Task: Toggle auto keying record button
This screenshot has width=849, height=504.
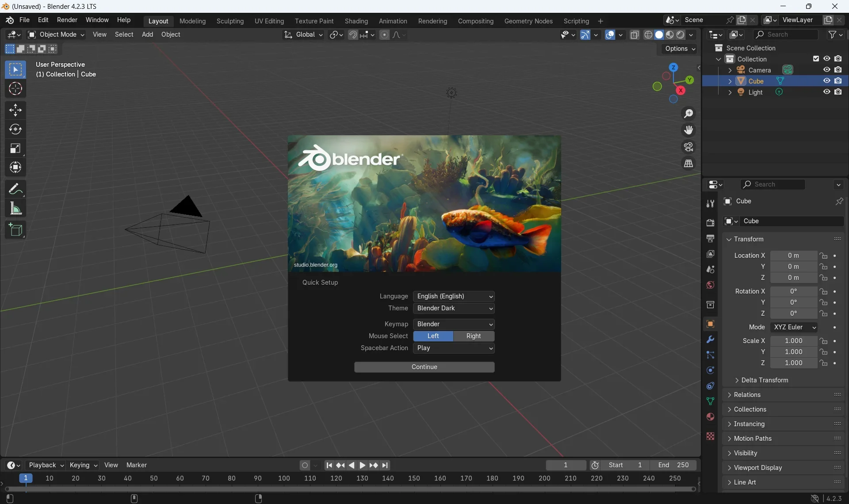Action: click(305, 465)
